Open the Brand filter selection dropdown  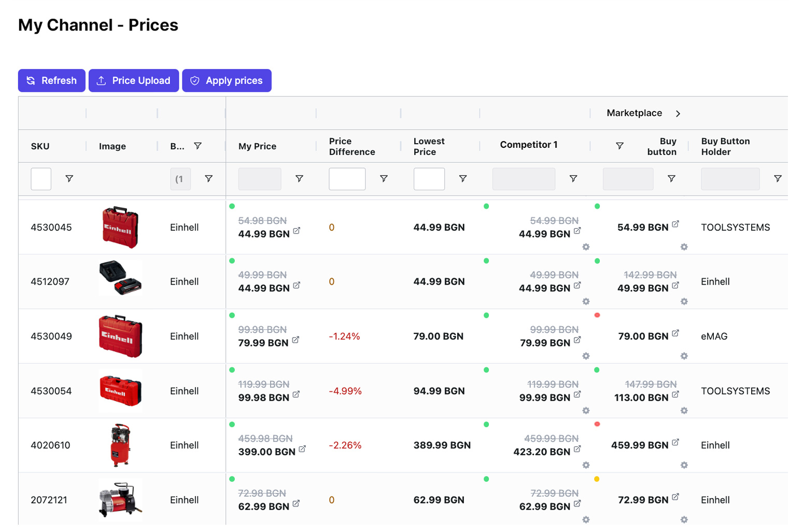[x=180, y=178]
